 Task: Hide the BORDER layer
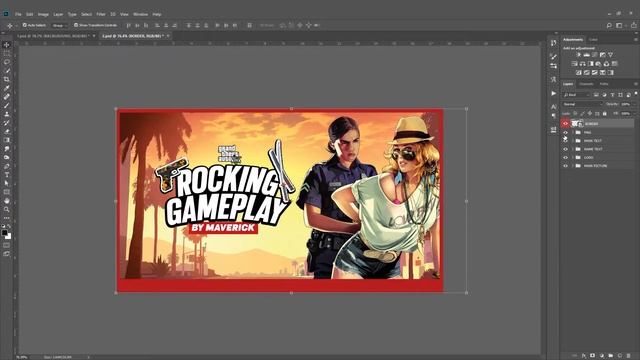[565, 124]
